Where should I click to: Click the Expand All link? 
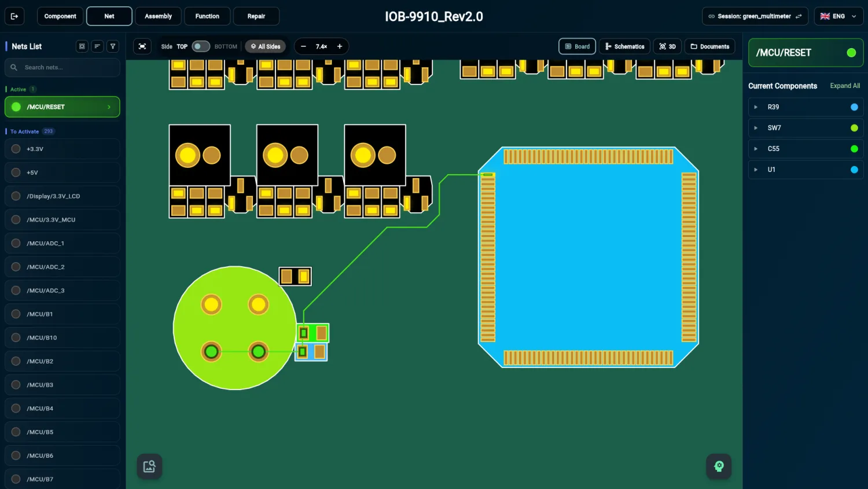tap(845, 86)
